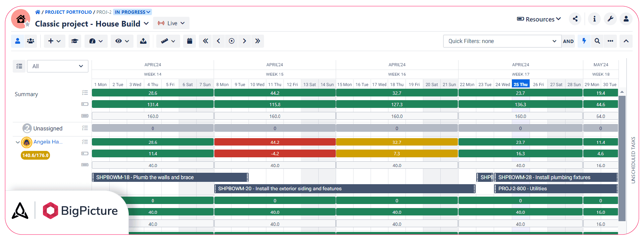
Task: Click the export icon button
Action: (x=143, y=41)
